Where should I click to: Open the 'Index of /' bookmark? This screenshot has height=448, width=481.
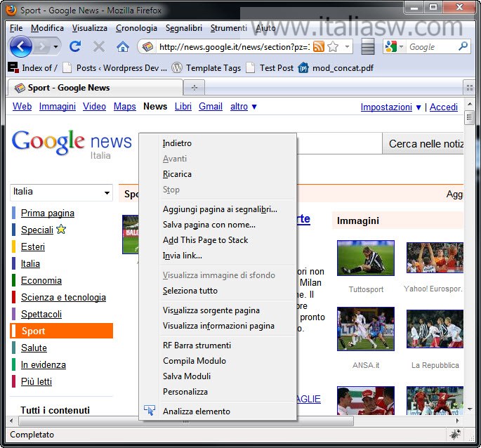33,68
